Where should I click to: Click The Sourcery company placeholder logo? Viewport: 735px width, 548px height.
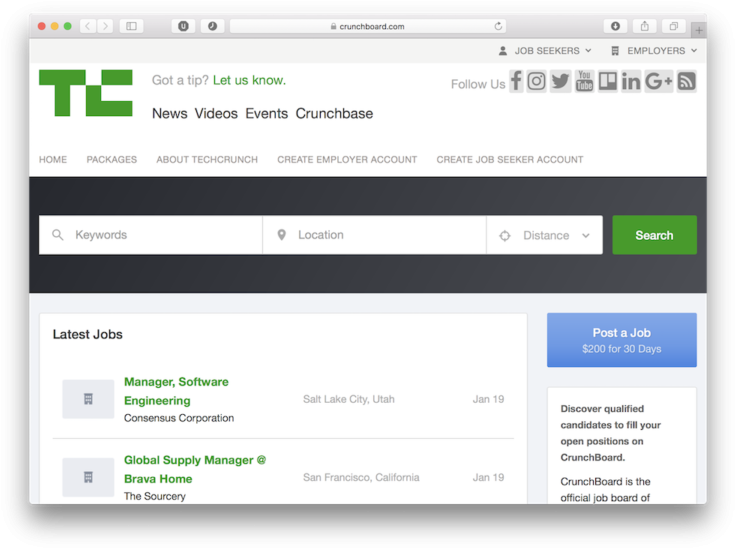point(88,477)
